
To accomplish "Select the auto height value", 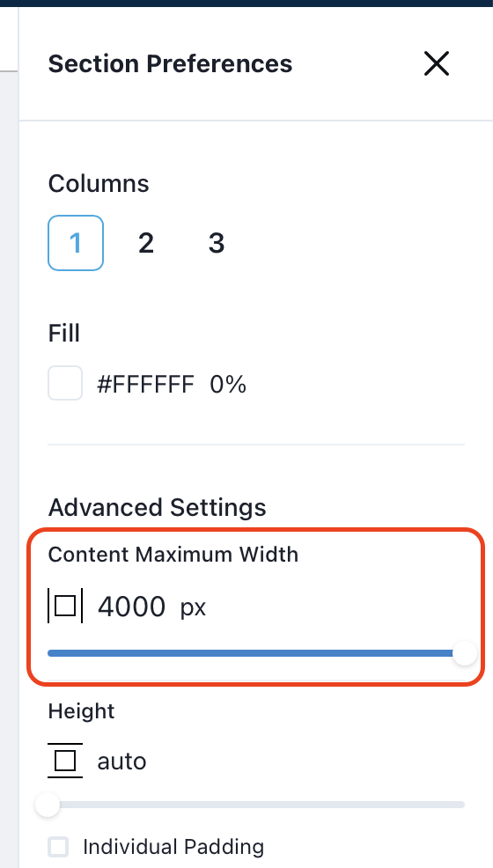I will point(121,761).
